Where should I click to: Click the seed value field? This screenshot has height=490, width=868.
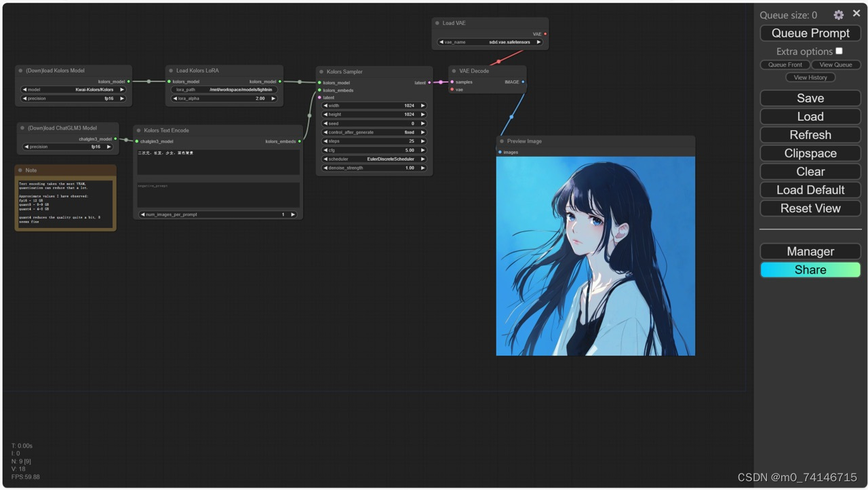tap(374, 124)
